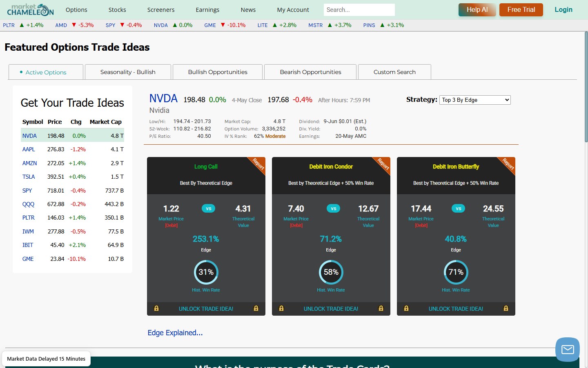Click the Long Call strategy title
The image size is (588, 368).
coord(206,166)
